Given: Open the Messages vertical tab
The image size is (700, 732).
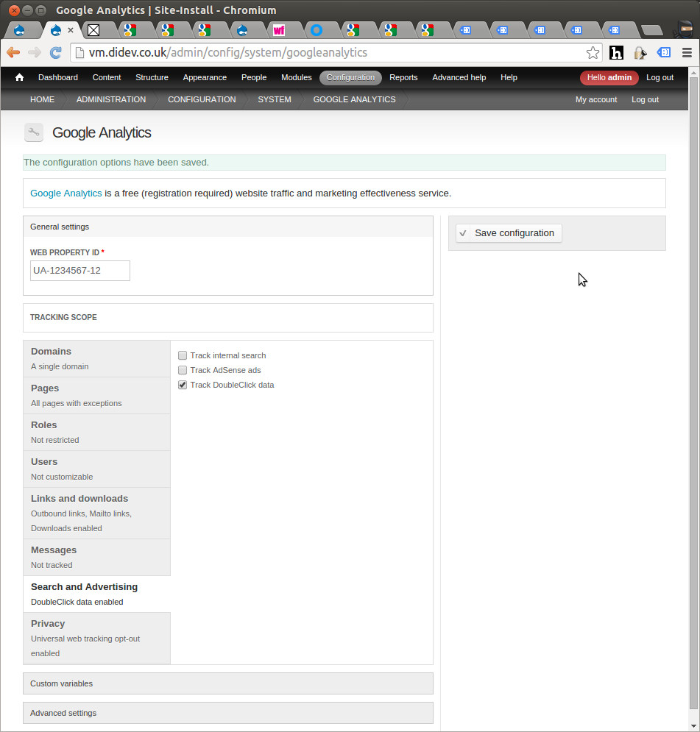Looking at the screenshot, I should [x=96, y=558].
